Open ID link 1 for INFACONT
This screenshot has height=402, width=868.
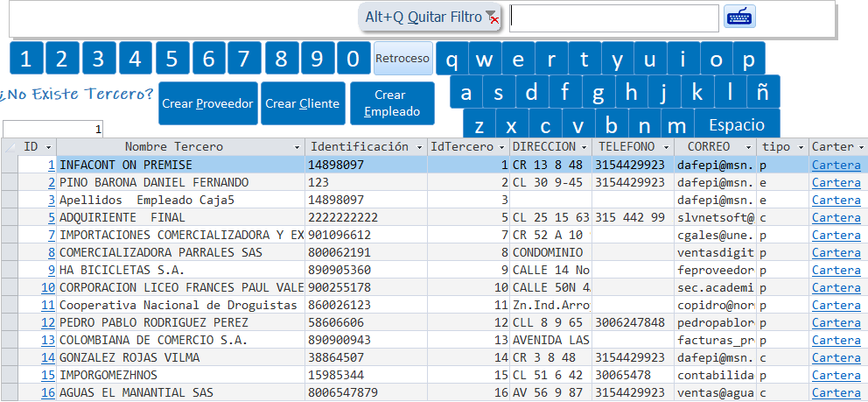(52, 165)
